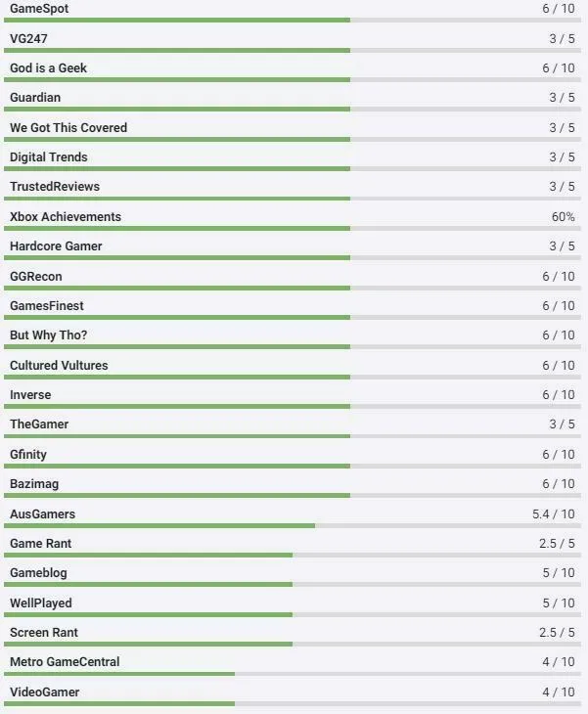This screenshot has height=714, width=588.
Task: Open the Hardcore Gamer review
Action: click(56, 245)
